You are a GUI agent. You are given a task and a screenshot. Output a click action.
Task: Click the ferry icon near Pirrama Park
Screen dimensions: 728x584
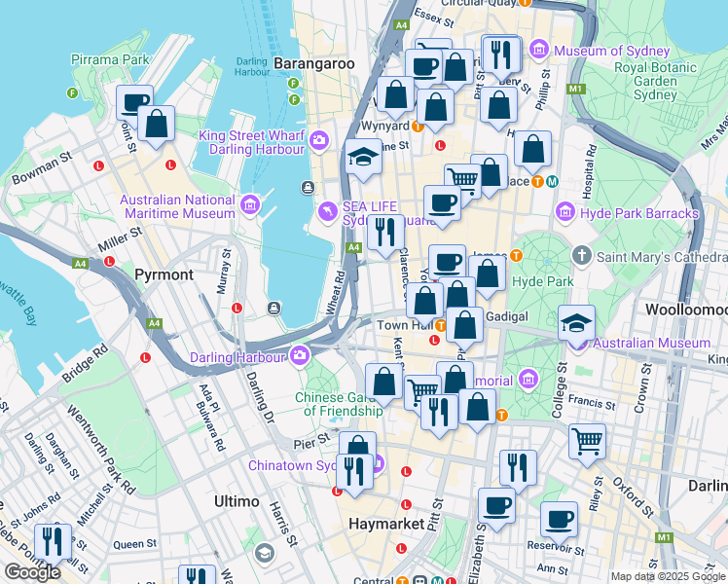(72, 92)
